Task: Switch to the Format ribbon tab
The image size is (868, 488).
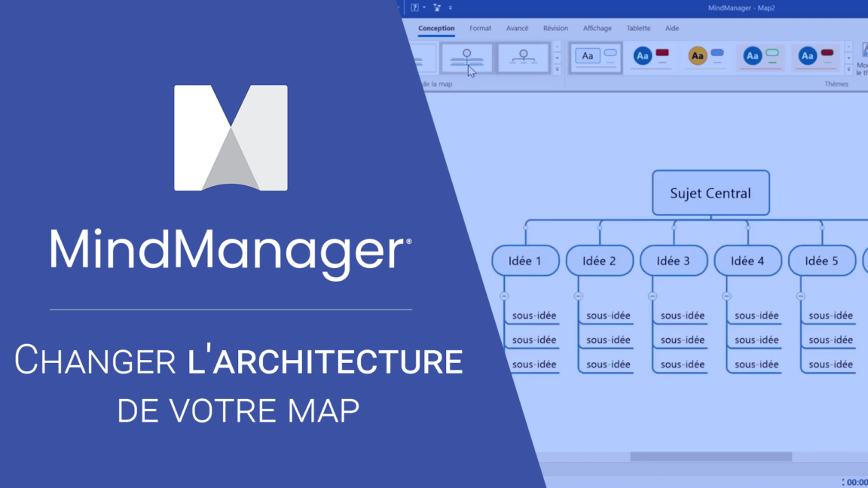Action: pos(480,28)
